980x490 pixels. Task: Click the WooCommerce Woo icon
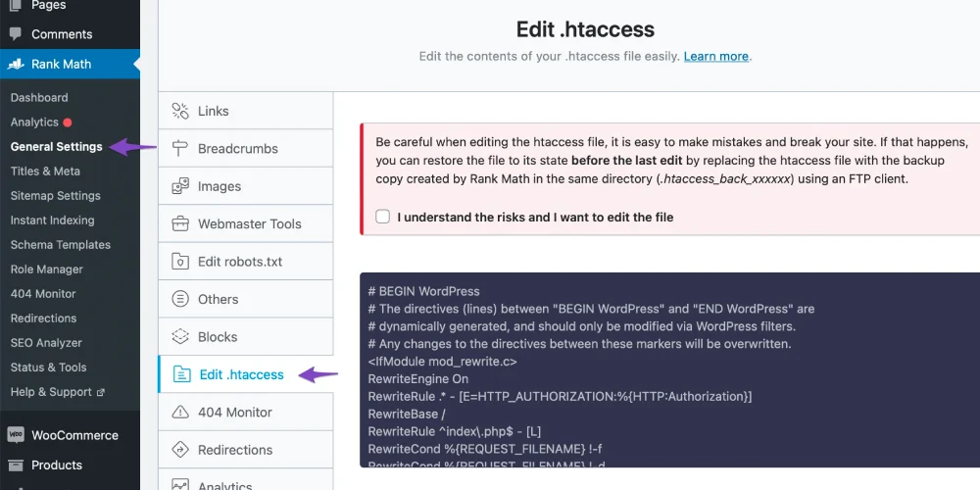coord(16,435)
